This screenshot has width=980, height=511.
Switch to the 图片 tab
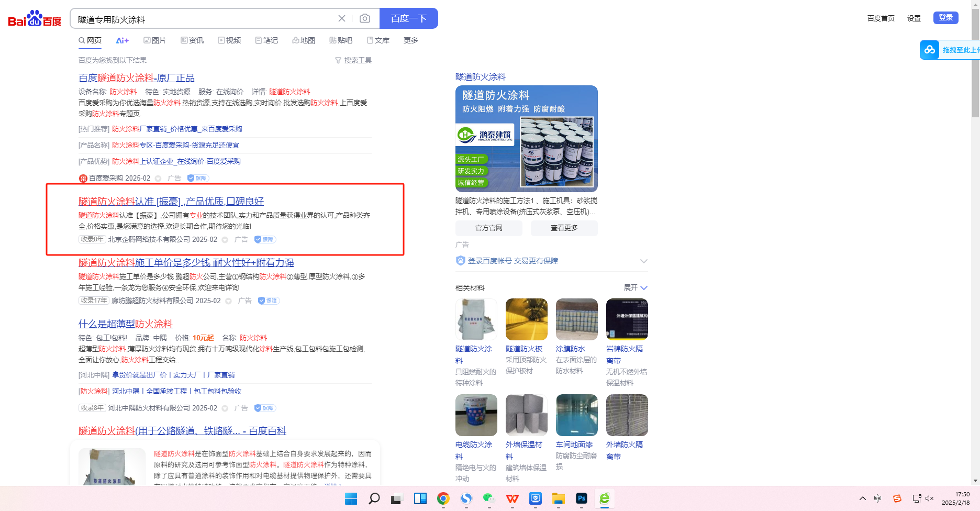pos(155,40)
